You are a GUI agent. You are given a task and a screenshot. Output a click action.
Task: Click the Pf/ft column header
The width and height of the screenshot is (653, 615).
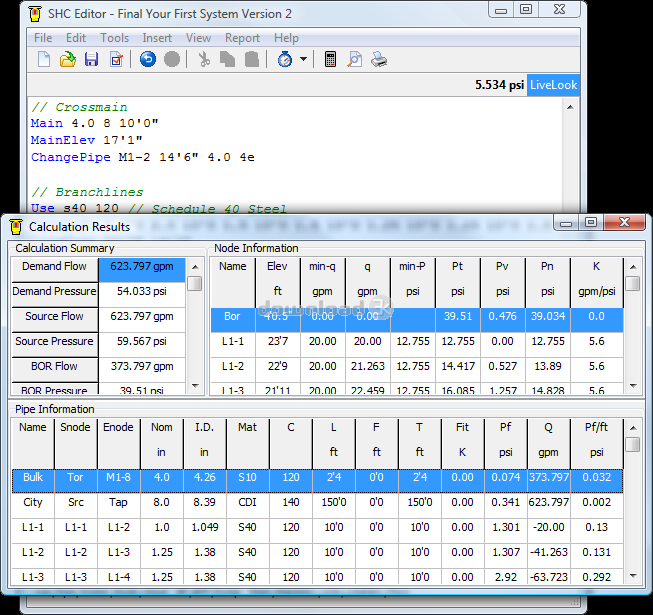(x=596, y=443)
